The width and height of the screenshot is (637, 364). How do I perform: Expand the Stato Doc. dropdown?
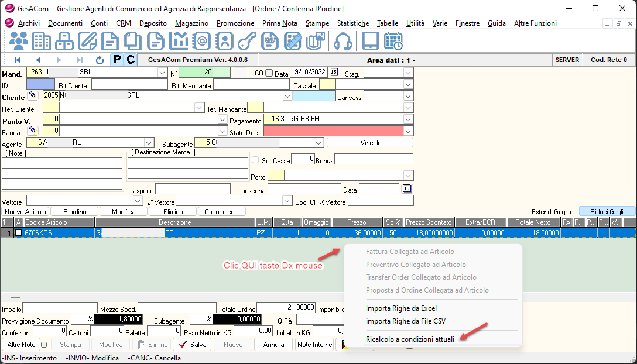tap(408, 131)
